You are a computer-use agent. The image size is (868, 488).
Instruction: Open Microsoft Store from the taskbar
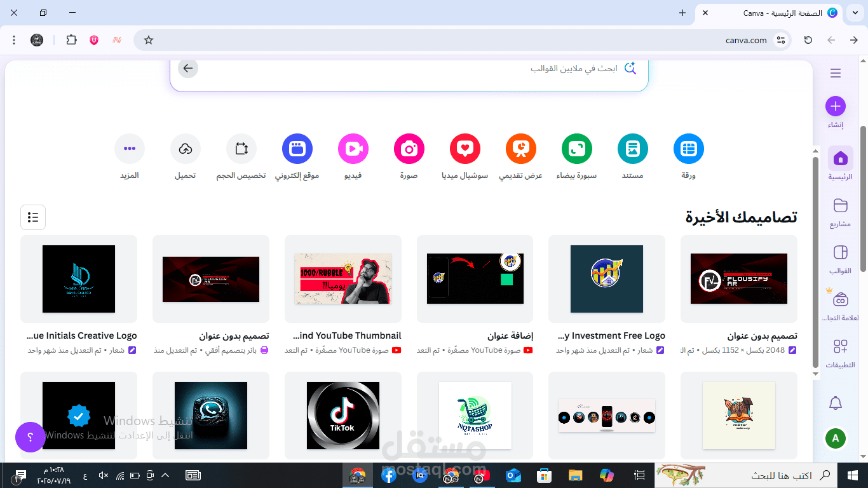(x=544, y=475)
